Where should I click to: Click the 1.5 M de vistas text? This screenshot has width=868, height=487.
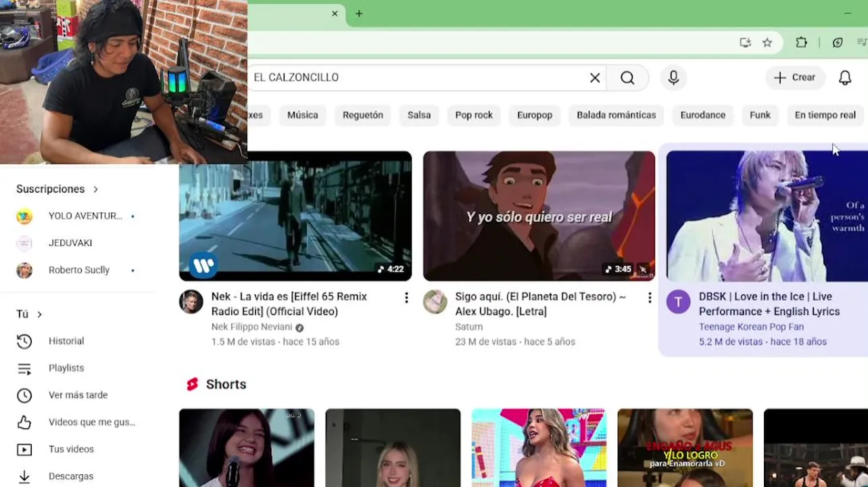[243, 342]
